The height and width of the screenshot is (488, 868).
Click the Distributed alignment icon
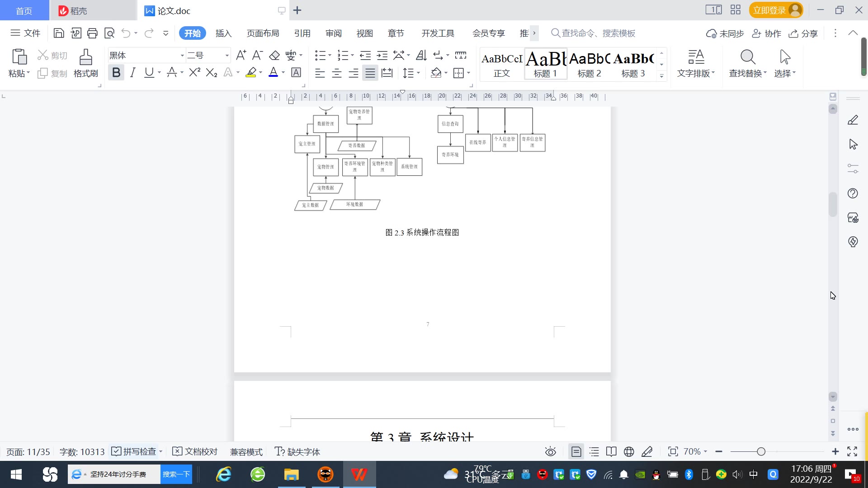387,72
